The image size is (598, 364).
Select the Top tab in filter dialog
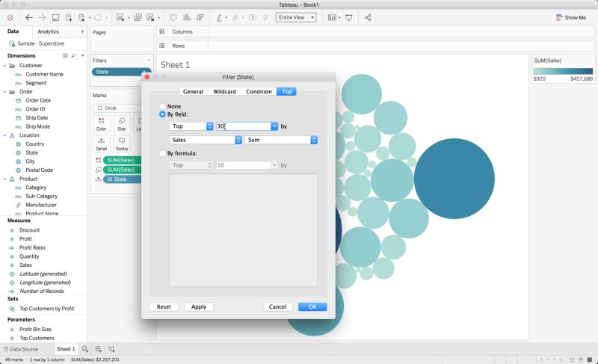pyautogui.click(x=287, y=92)
